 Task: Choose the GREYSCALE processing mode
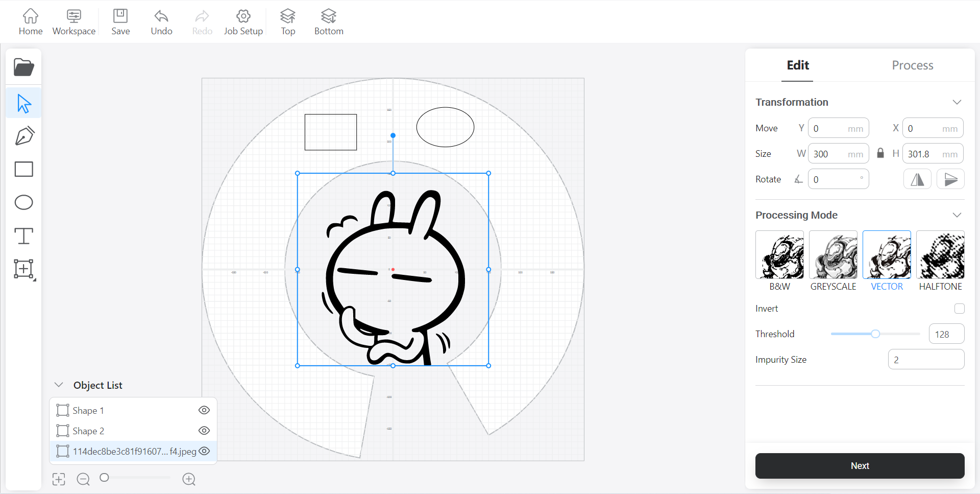833,261
